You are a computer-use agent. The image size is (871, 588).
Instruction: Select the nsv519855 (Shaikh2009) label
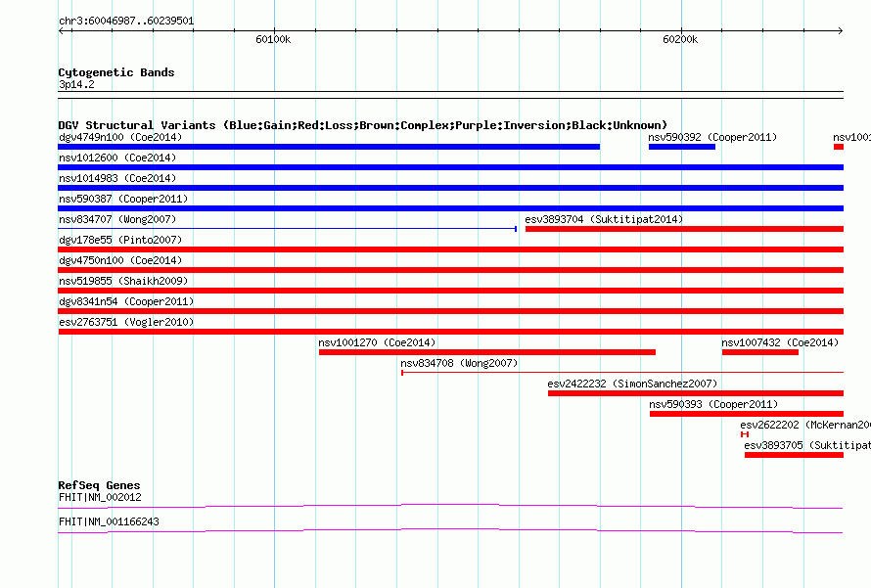123,281
